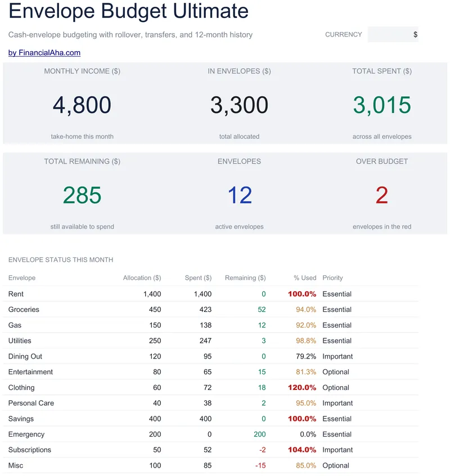
Task: Select the Utilities envelope name cell
Action: [x=20, y=341]
